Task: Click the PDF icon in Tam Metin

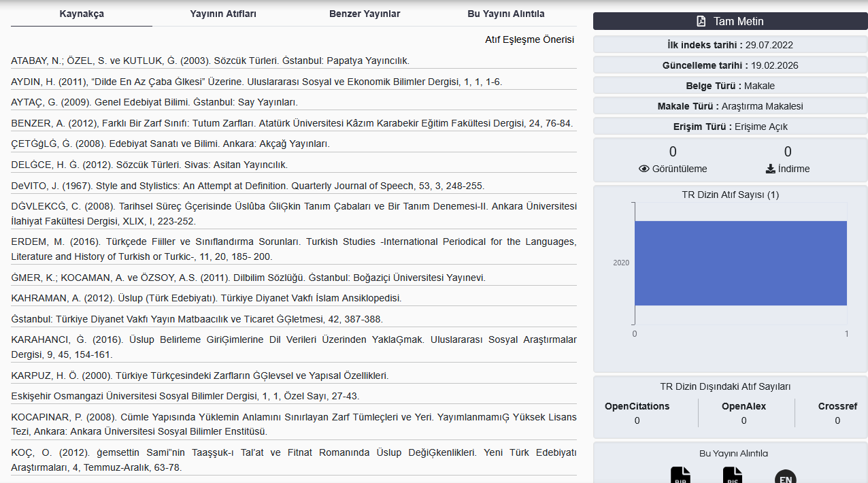Action: pos(701,22)
